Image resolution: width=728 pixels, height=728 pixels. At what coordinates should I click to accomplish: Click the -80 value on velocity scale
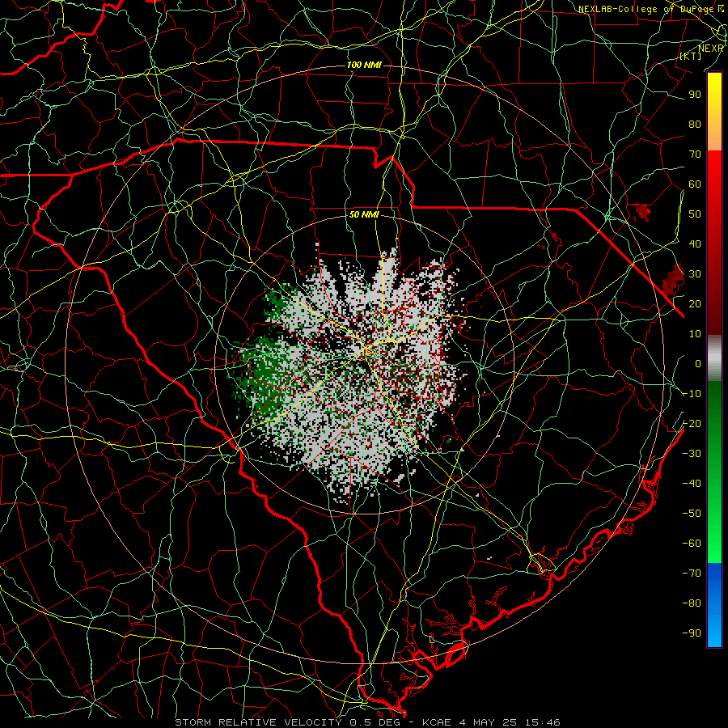692,603
